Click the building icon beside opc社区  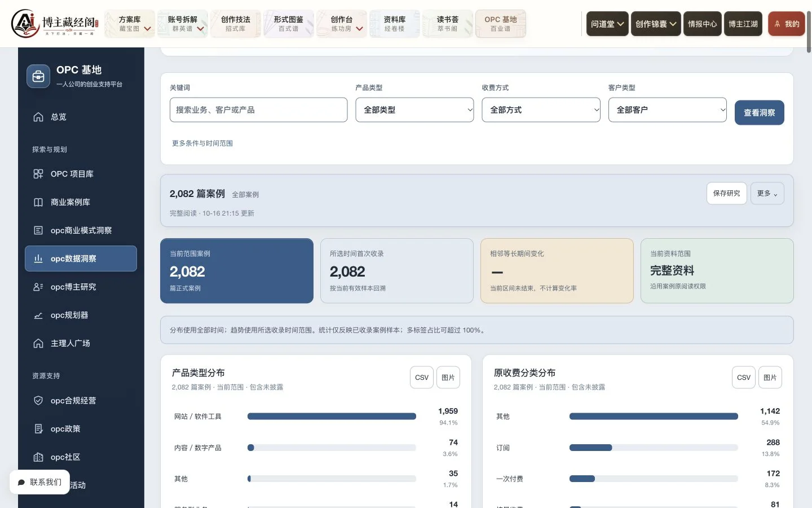click(38, 457)
